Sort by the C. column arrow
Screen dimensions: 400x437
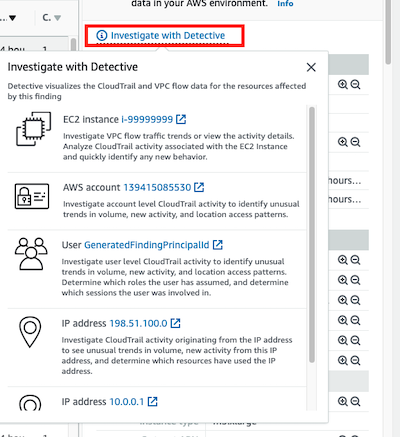click(58, 18)
